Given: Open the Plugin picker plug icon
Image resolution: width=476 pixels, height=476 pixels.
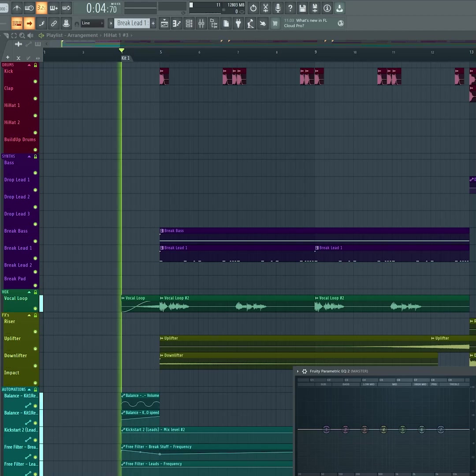Looking at the screenshot, I should tap(238, 23).
